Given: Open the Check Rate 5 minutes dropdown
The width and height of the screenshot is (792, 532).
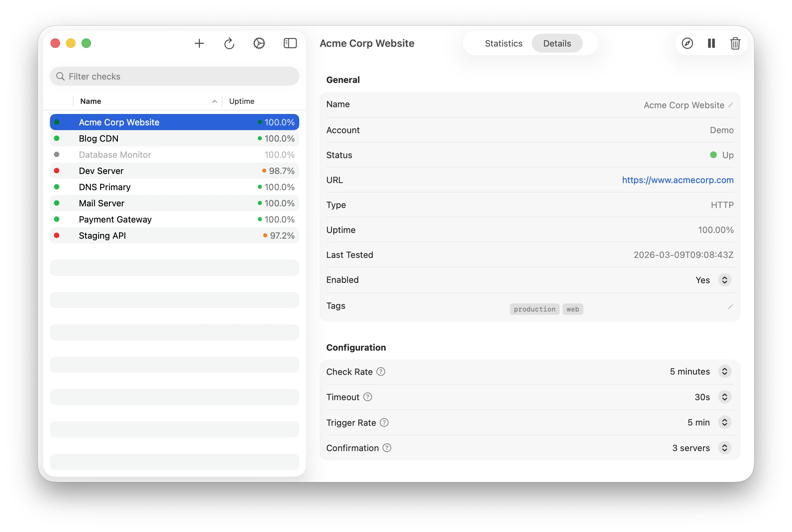Looking at the screenshot, I should pos(725,372).
